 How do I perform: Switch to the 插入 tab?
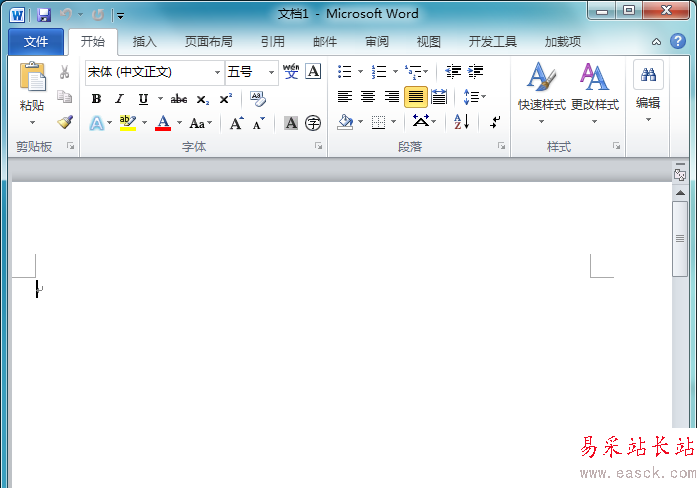tap(144, 42)
